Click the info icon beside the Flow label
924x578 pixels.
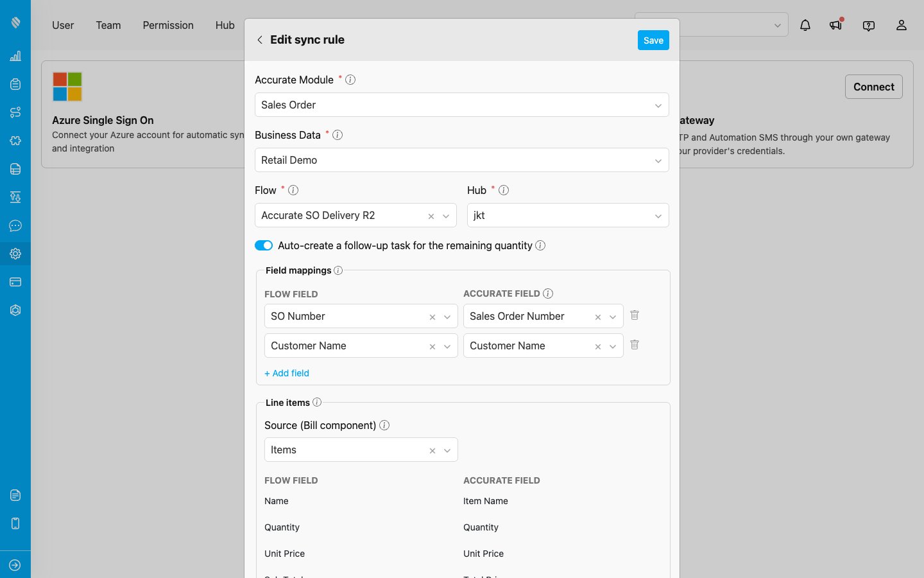point(293,190)
